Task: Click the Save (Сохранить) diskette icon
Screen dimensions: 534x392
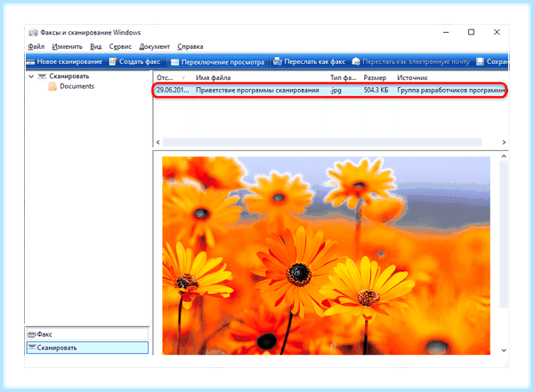Action: coord(480,61)
